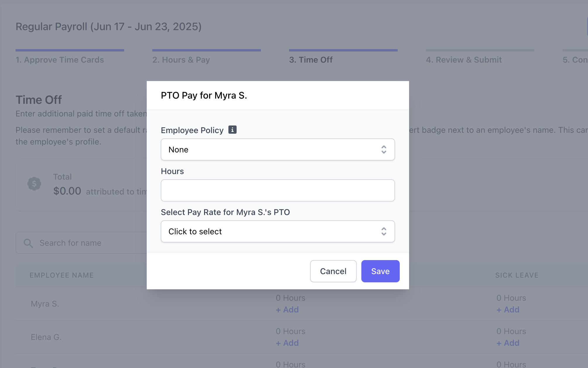The image size is (588, 368).
Task: Click the Employee Policy info icon
Action: tap(232, 130)
